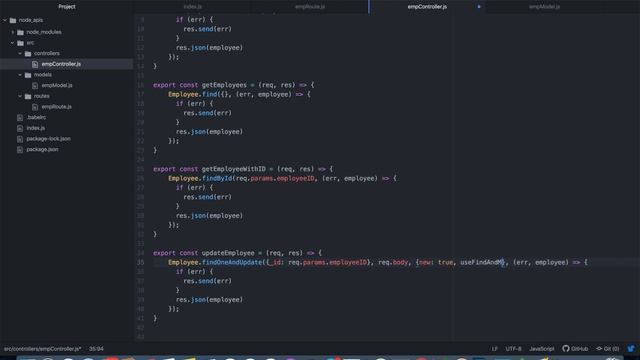The width and height of the screenshot is (640, 360).
Task: Open package-lock.json file
Action: [x=48, y=139]
